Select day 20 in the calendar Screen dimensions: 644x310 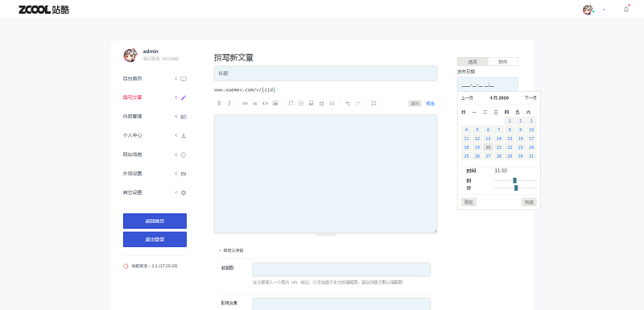[488, 147]
